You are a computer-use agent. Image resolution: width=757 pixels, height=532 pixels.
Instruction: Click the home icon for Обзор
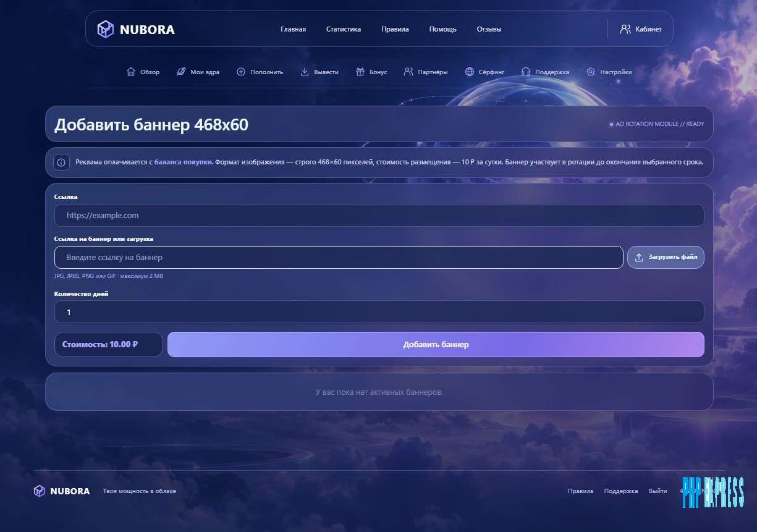pyautogui.click(x=130, y=72)
